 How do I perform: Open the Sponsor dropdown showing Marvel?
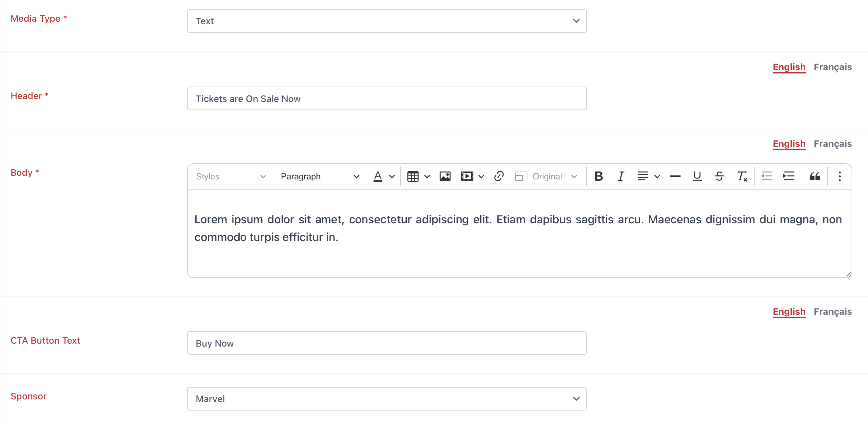pyautogui.click(x=387, y=399)
